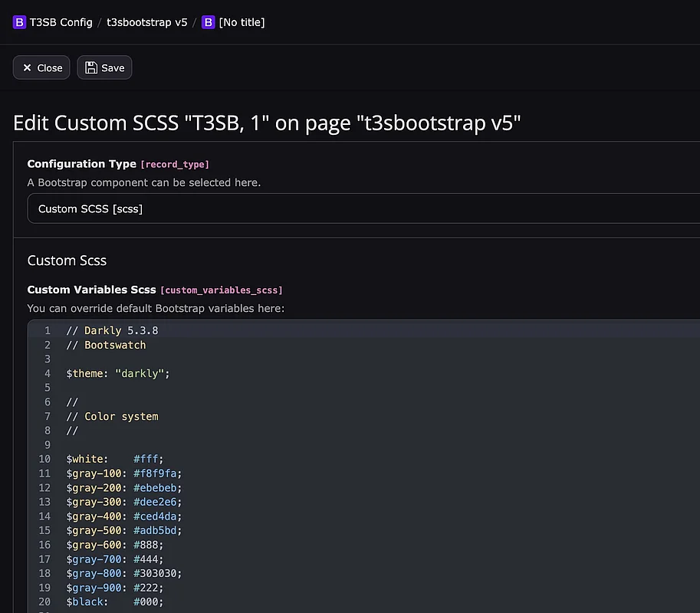
Task: Open the T3SB Config breadcrumb
Action: (x=61, y=22)
